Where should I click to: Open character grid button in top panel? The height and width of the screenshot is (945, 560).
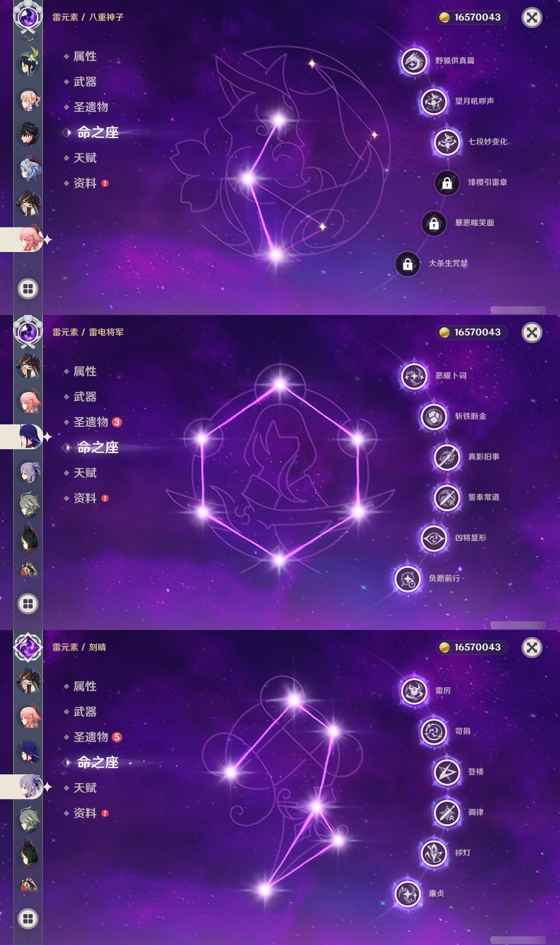point(28,289)
